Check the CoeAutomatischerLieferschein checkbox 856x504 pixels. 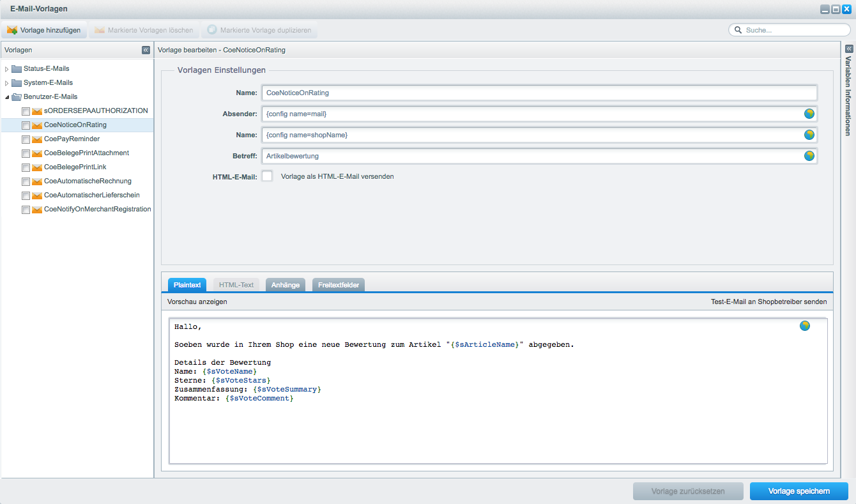click(x=26, y=196)
